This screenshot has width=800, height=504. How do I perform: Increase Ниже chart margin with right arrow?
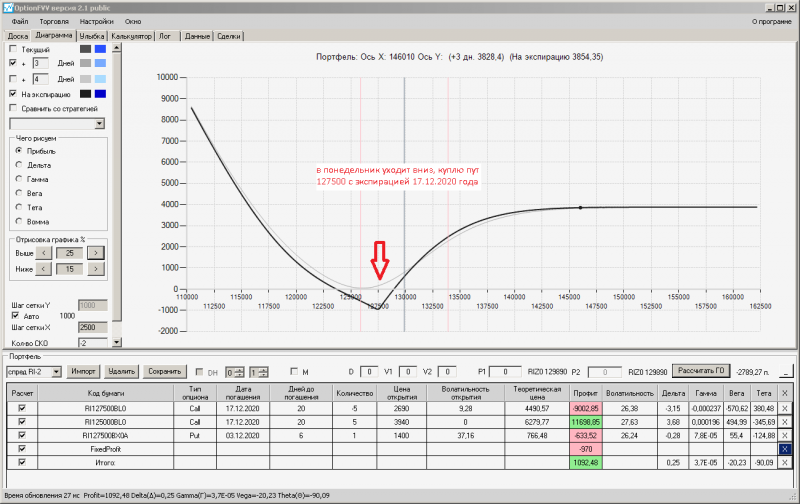click(95, 269)
